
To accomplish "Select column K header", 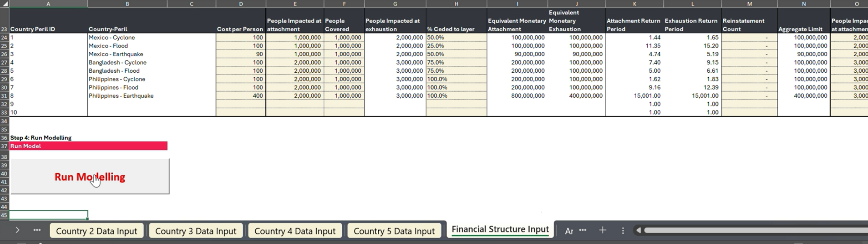I will point(634,4).
